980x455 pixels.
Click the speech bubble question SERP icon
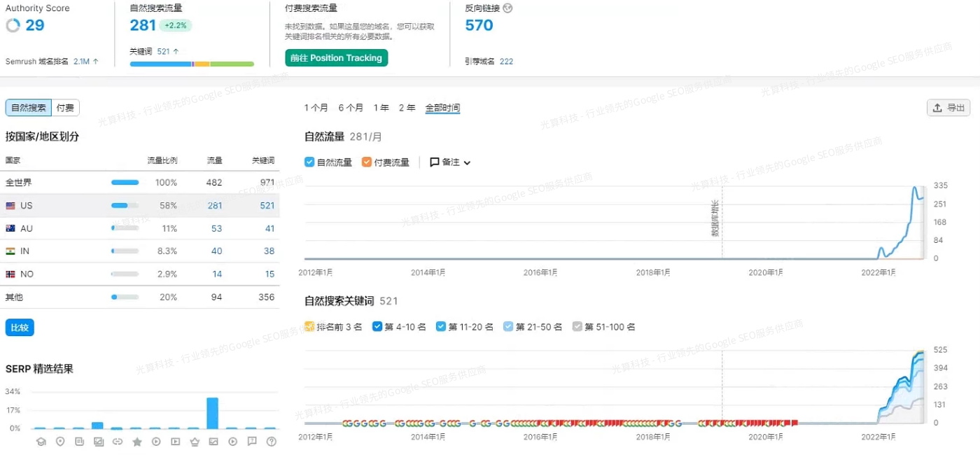pyautogui.click(x=252, y=442)
